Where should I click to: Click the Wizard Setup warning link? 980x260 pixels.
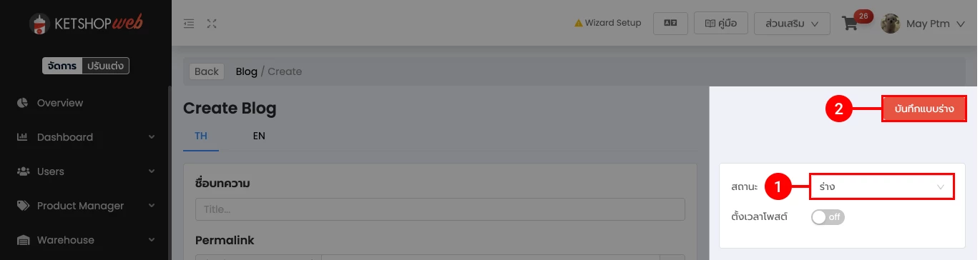pos(608,23)
